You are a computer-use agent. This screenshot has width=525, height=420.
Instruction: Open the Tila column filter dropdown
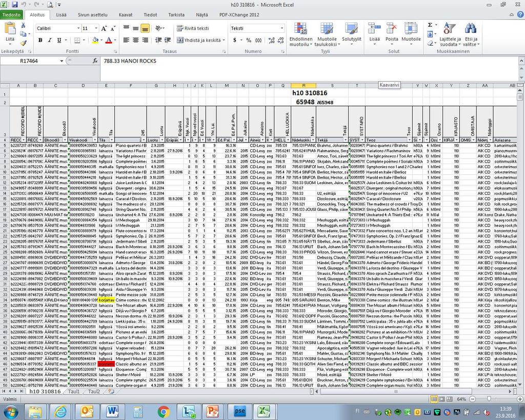111,140
